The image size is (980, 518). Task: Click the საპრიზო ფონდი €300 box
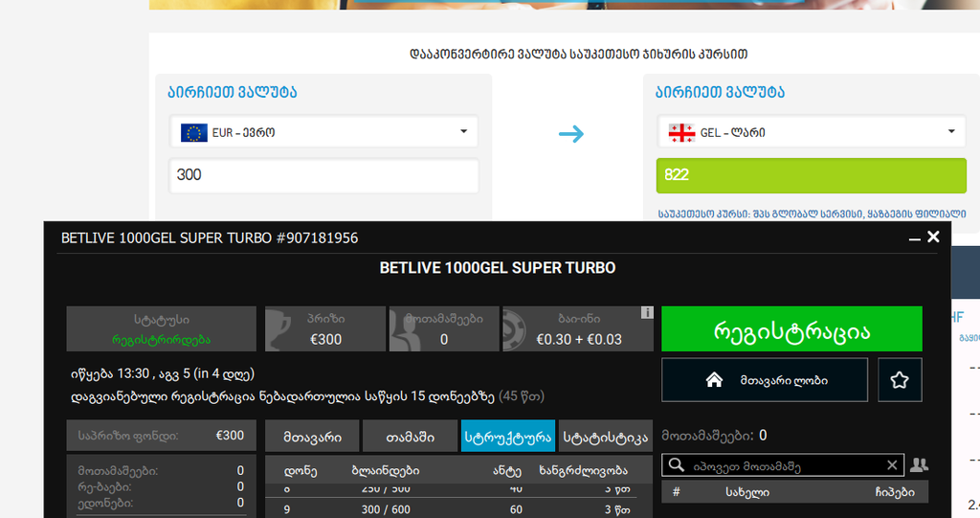tap(161, 436)
